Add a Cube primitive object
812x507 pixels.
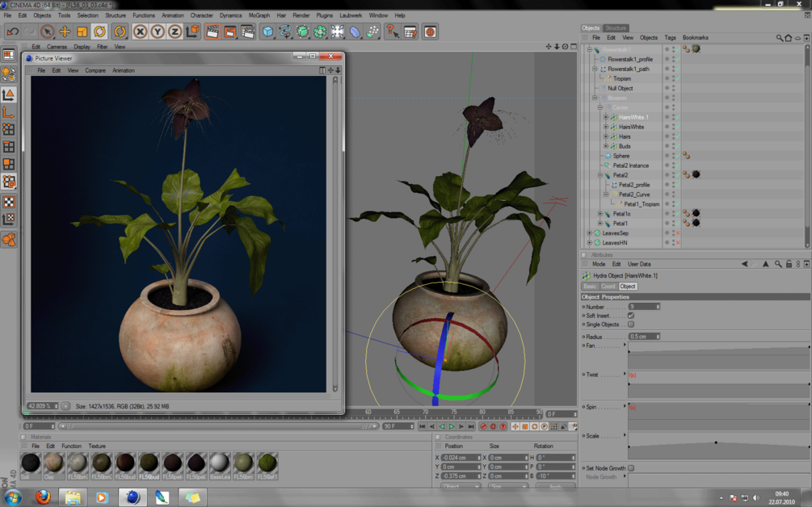(267, 32)
